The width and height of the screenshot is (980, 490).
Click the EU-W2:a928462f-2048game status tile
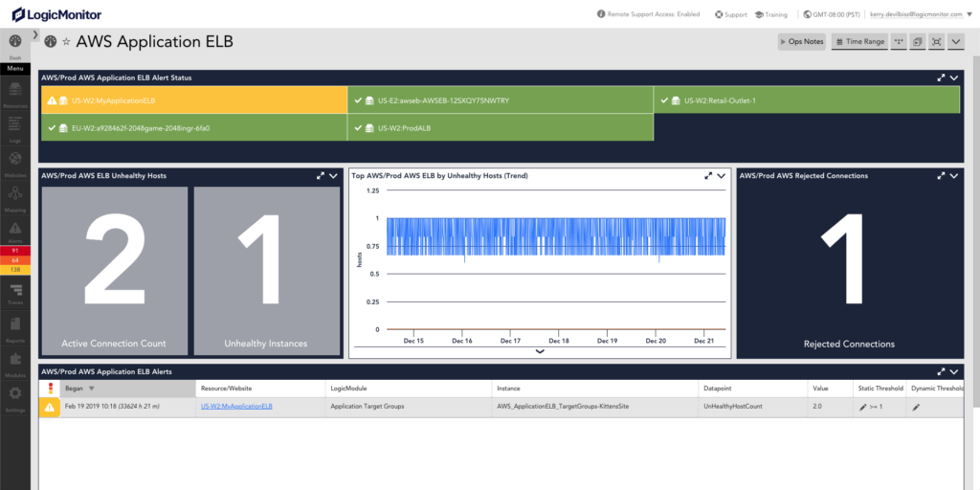[x=193, y=127]
